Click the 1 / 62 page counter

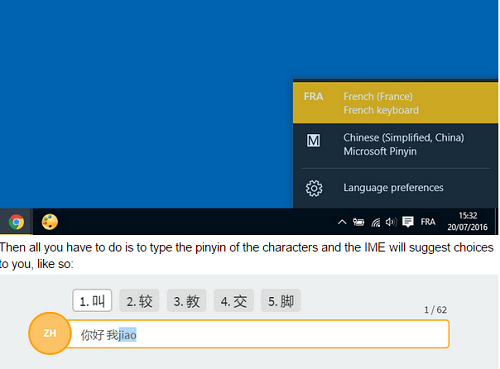coord(435,310)
